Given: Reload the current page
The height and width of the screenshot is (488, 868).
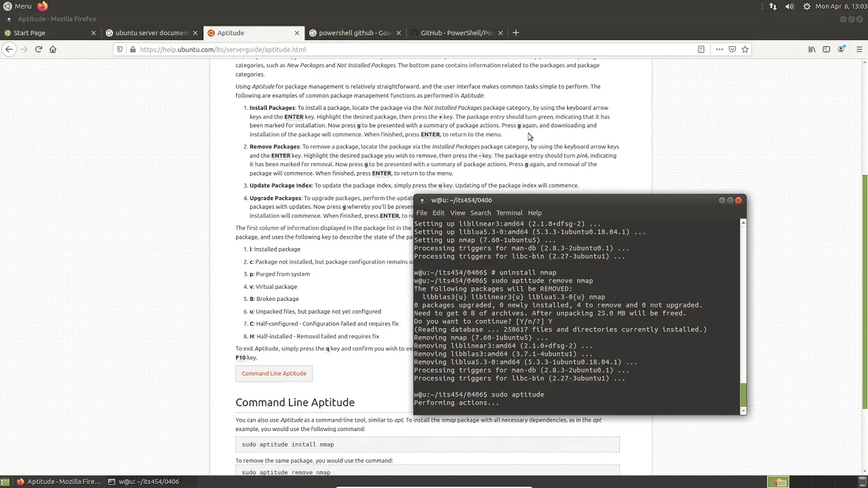Looking at the screenshot, I should point(39,49).
